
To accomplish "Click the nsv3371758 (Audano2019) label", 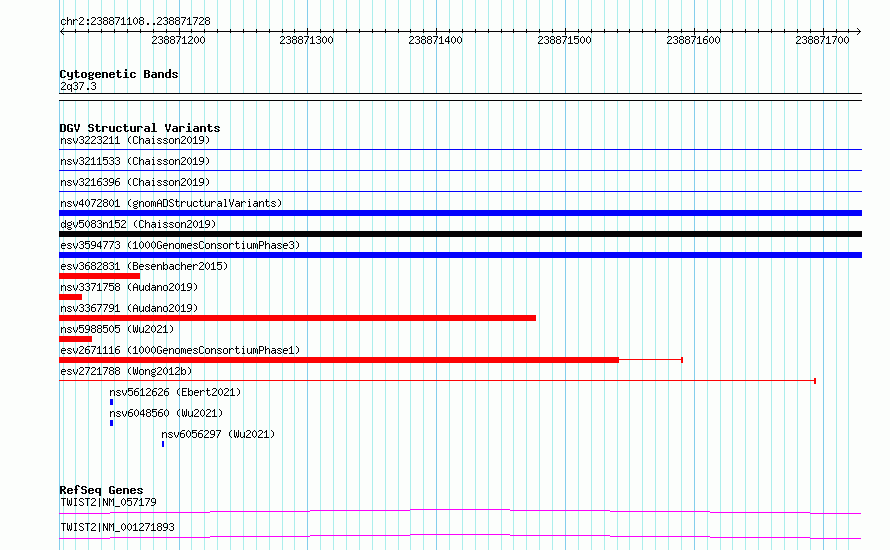I will click(x=129, y=287).
